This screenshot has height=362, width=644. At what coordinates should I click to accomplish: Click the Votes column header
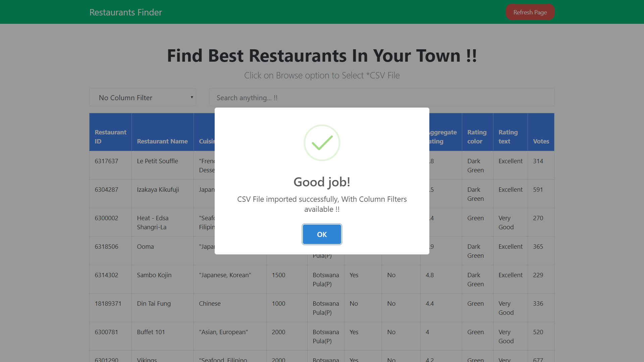click(541, 141)
